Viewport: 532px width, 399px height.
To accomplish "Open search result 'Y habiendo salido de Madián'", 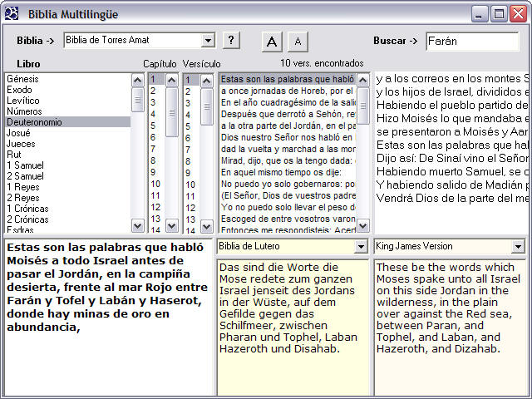I will click(452, 185).
